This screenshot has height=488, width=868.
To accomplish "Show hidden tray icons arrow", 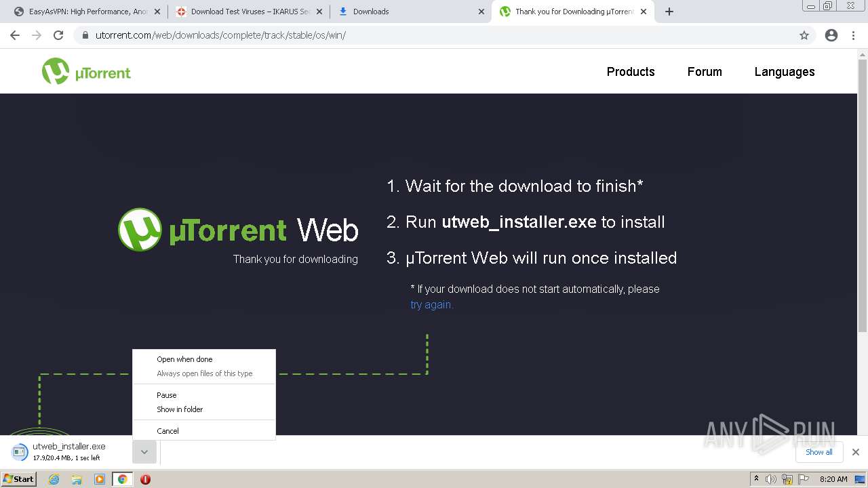I will coord(756,479).
